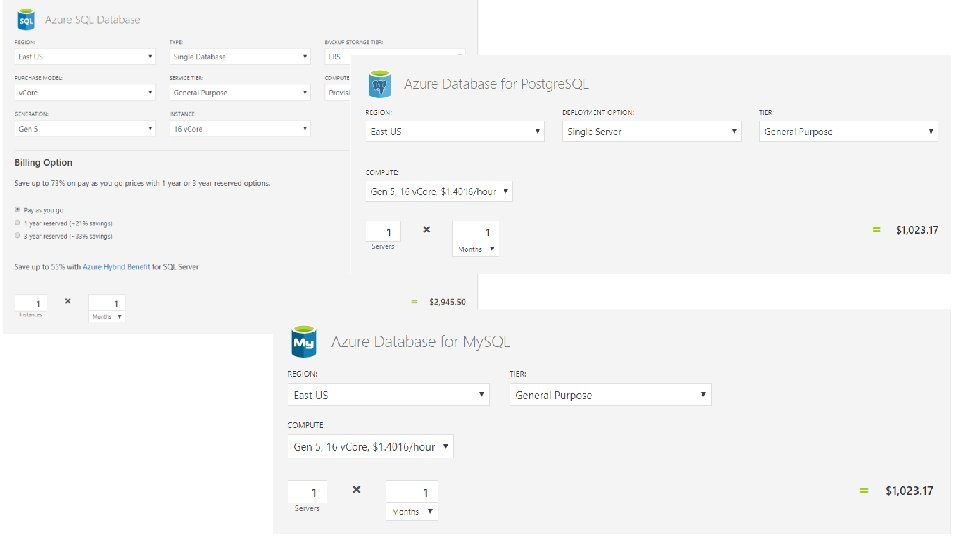Open the MySQL Region dropdown showing East US

click(388, 395)
